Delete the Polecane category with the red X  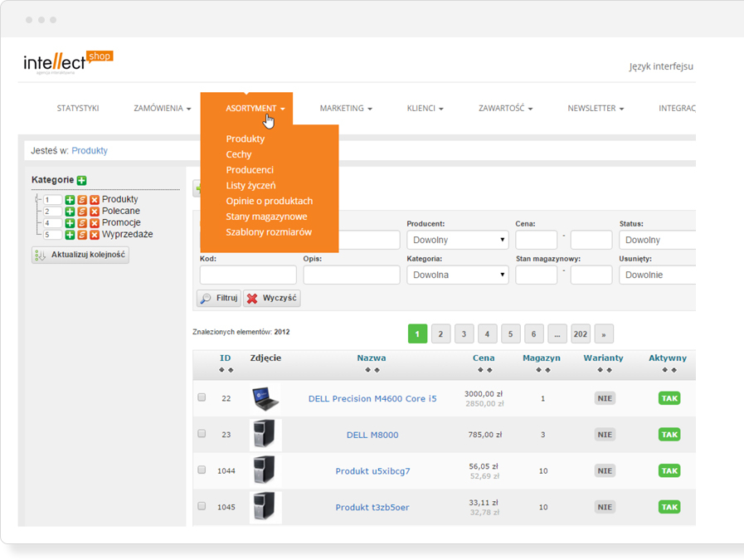[x=95, y=212]
